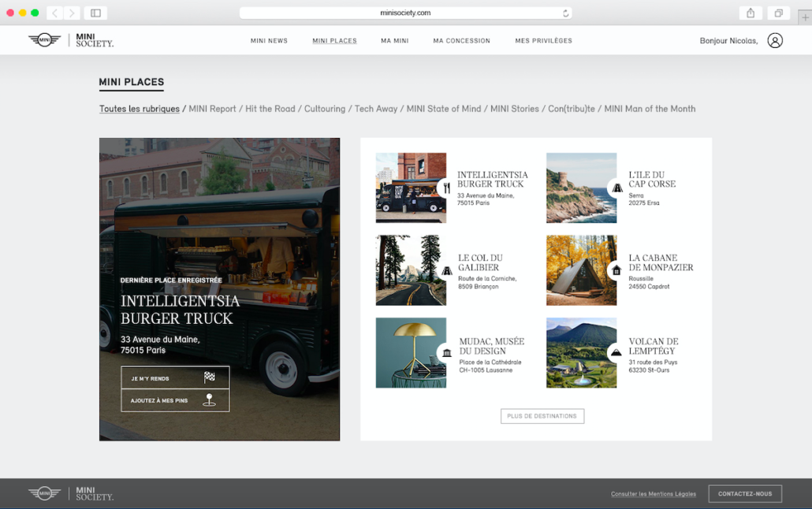Click the L'ILE DU CAP CORSE title
Screen dimensions: 812x509
point(652,179)
